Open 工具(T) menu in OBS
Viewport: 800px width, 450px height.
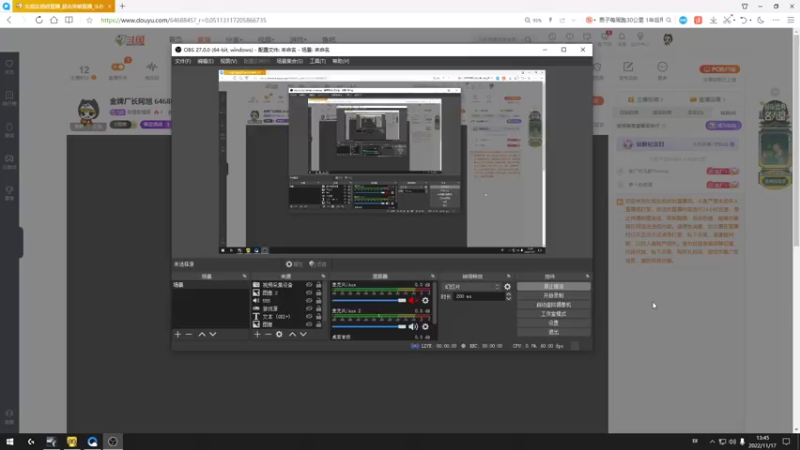click(x=317, y=61)
